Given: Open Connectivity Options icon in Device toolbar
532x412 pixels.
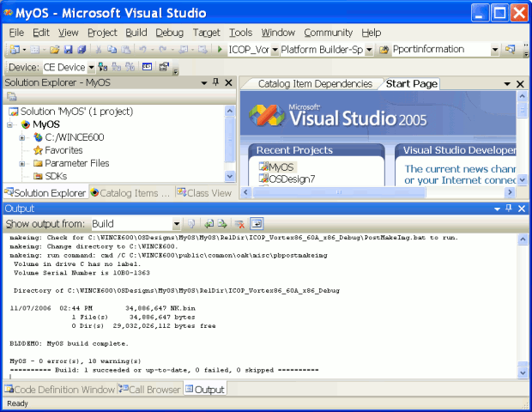Looking at the screenshot, I should tap(164, 67).
